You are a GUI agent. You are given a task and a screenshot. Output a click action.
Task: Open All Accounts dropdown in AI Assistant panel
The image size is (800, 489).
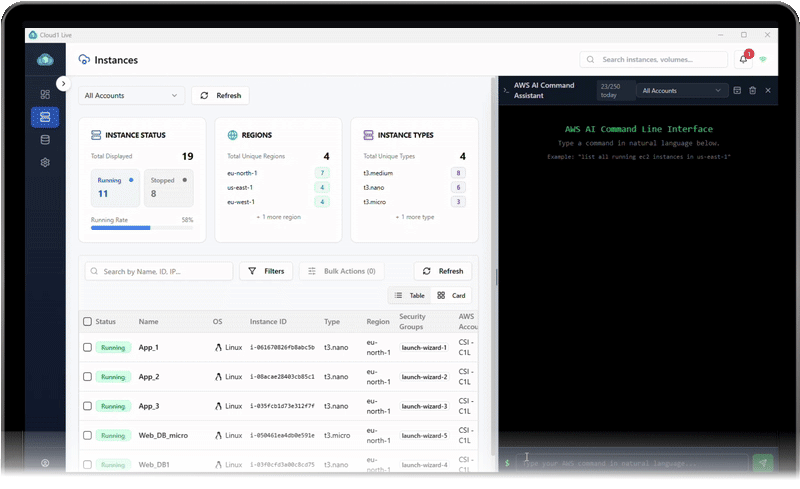pos(681,90)
